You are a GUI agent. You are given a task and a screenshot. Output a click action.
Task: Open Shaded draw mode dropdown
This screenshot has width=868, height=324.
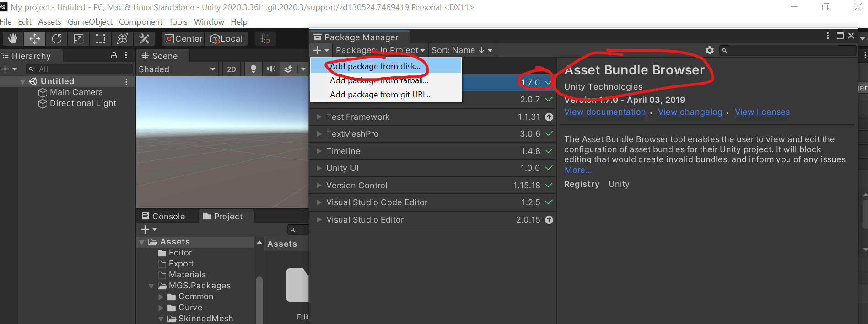point(177,69)
